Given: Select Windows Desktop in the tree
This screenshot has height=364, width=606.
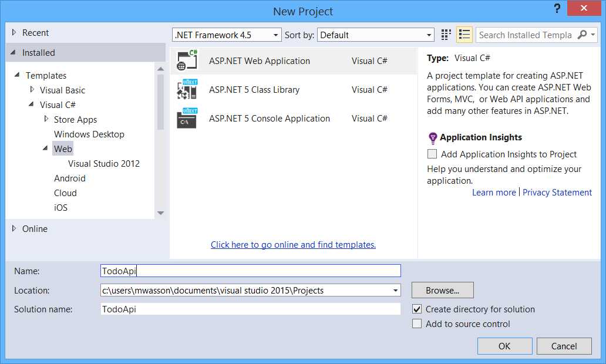Looking at the screenshot, I should [x=89, y=134].
